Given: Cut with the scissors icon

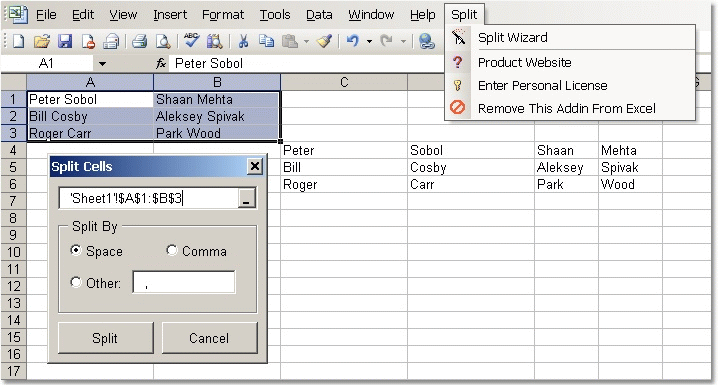Looking at the screenshot, I should pyautogui.click(x=243, y=41).
